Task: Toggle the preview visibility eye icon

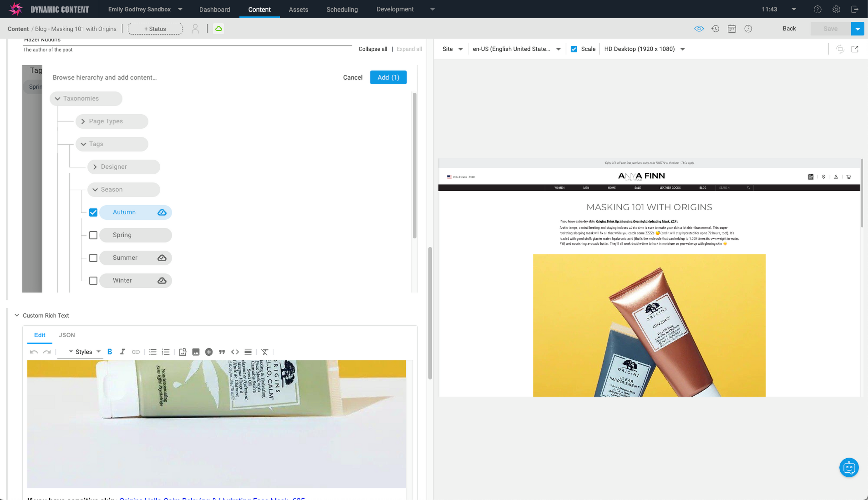Action: pos(699,28)
